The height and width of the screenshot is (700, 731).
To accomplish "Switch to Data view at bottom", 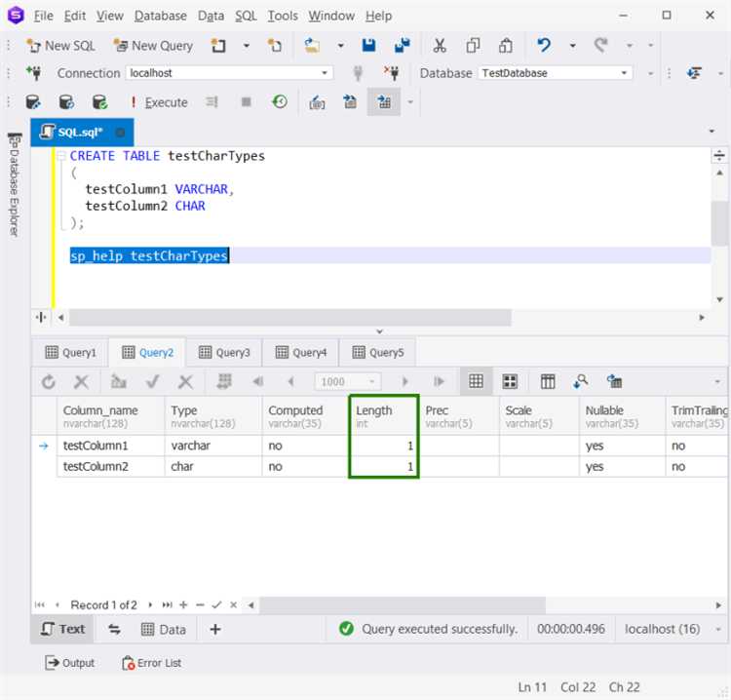I will click(x=163, y=630).
